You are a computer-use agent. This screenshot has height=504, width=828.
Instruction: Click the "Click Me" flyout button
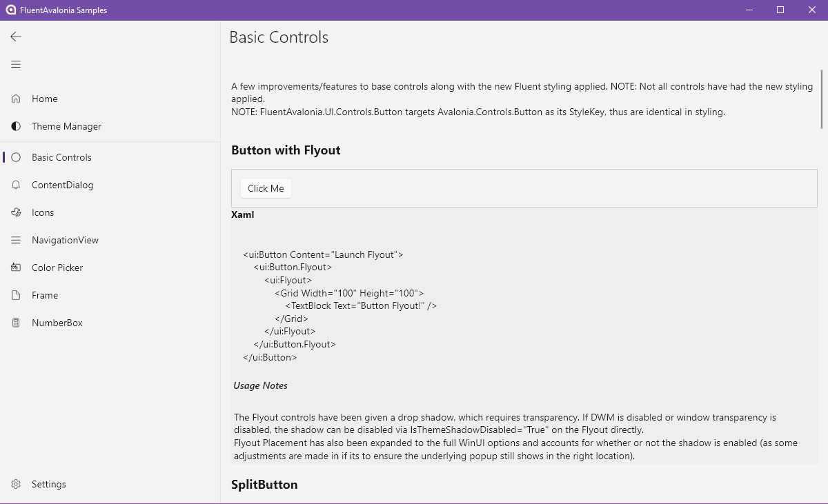[x=266, y=188]
